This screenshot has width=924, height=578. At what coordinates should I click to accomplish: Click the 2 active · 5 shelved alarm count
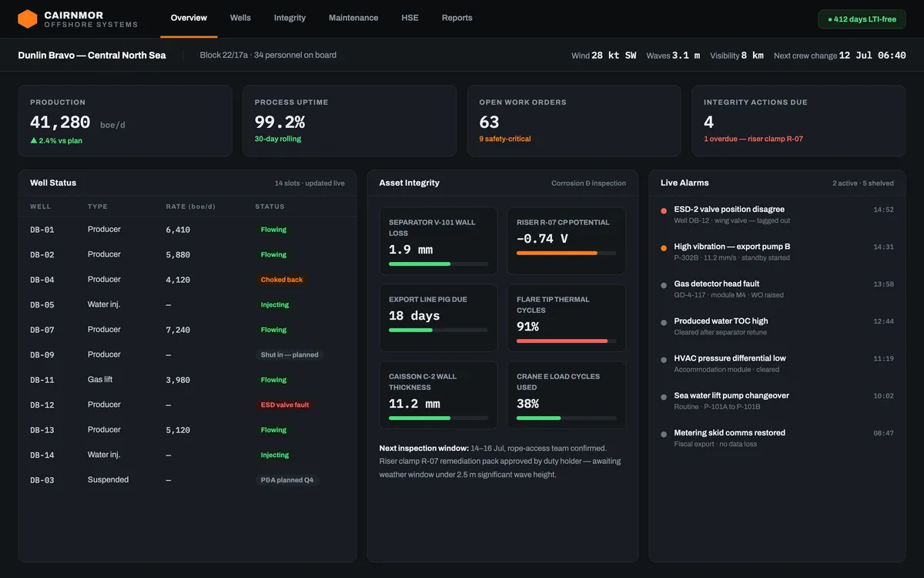863,183
